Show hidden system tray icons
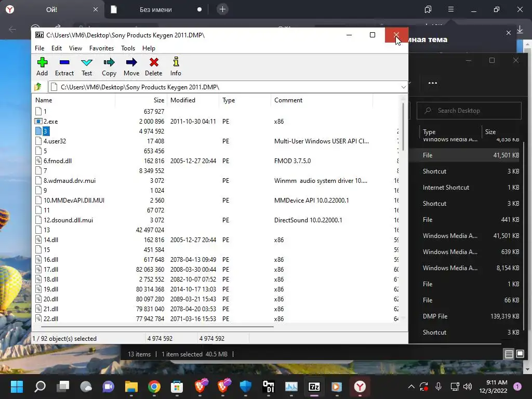Viewport: 532px width, 399px height. click(x=411, y=387)
